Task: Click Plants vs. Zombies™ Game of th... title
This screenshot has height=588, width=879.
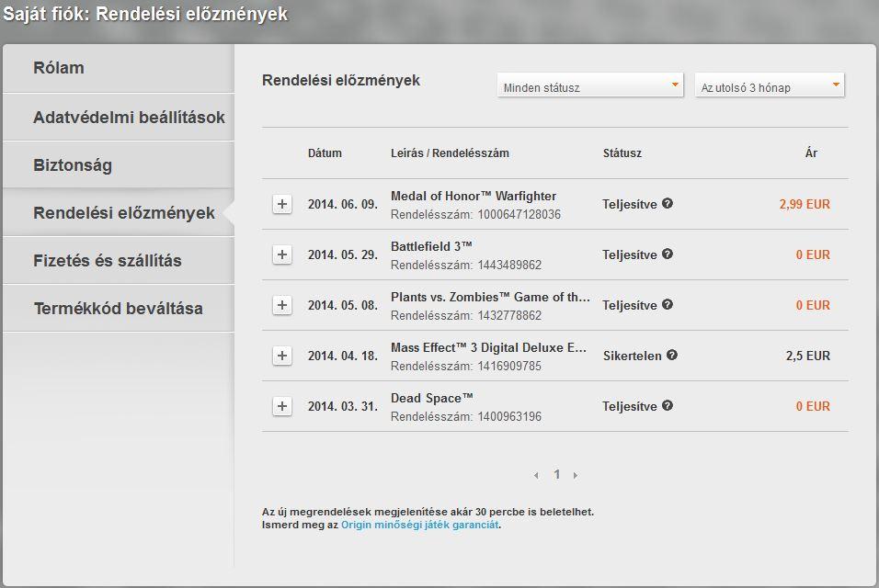Action: coord(490,298)
